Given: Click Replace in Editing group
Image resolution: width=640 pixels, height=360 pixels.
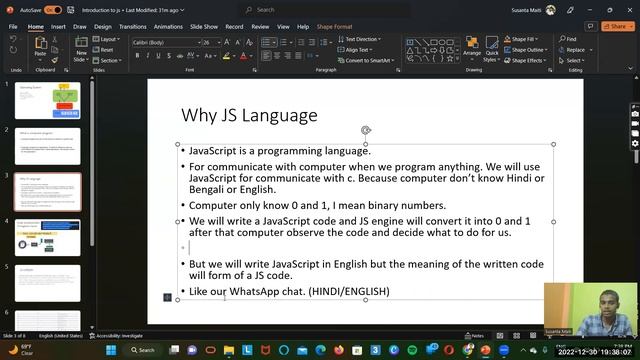Looking at the screenshot, I should pyautogui.click(x=573, y=50).
